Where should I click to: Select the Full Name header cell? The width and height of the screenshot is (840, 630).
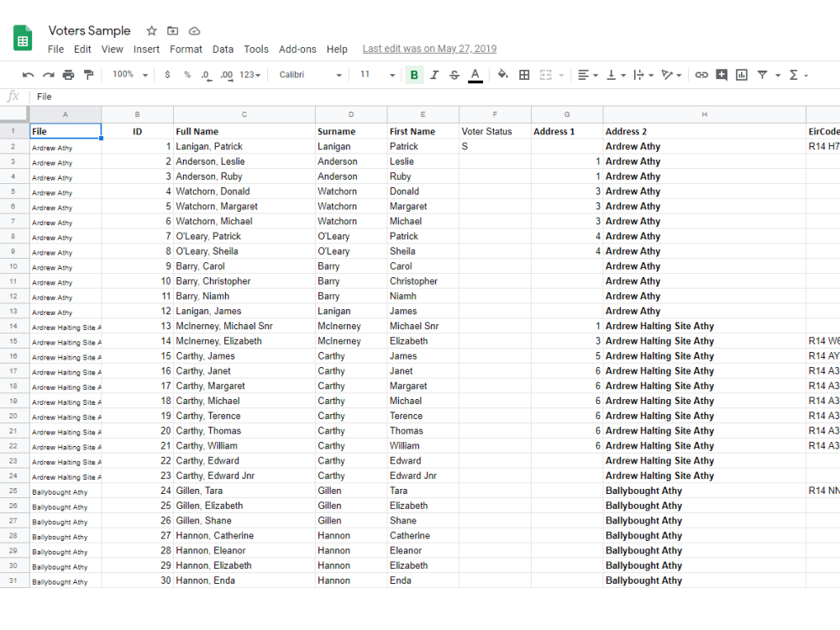(244, 131)
